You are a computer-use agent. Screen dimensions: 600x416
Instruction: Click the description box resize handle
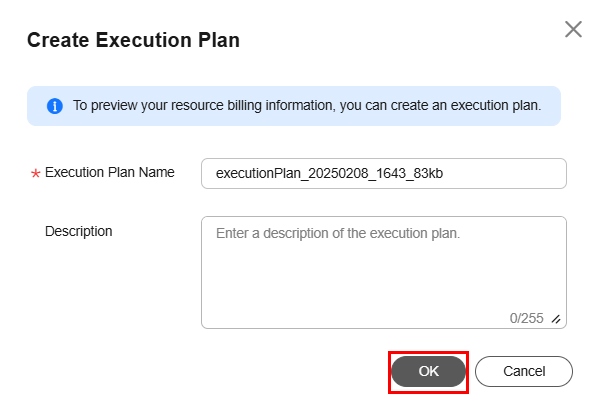pos(556,319)
